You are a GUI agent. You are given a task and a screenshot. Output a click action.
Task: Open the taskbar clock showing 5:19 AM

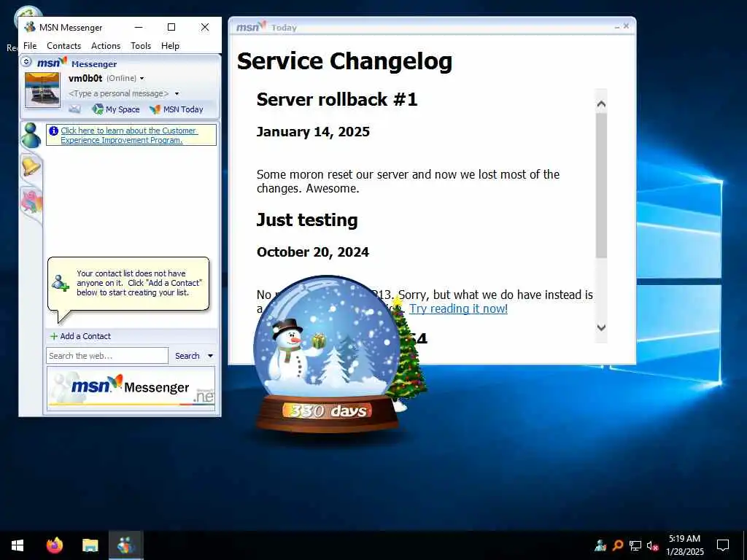click(684, 545)
